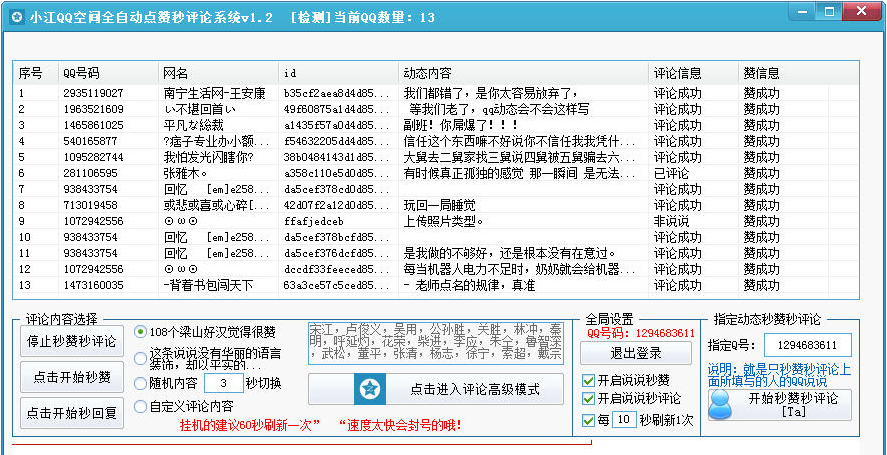Click the star icon on advanced mode button

370,389
